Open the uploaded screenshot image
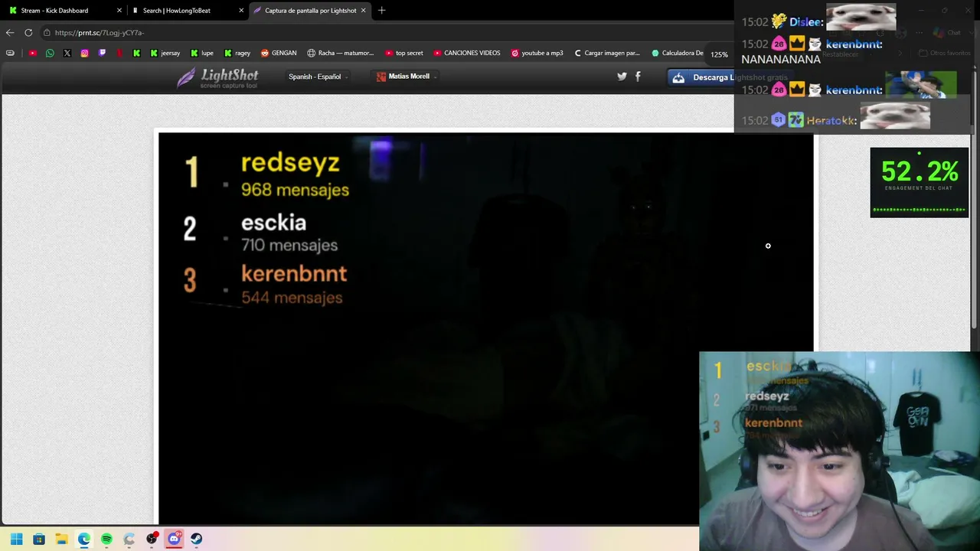The height and width of the screenshot is (551, 980). 486,329
